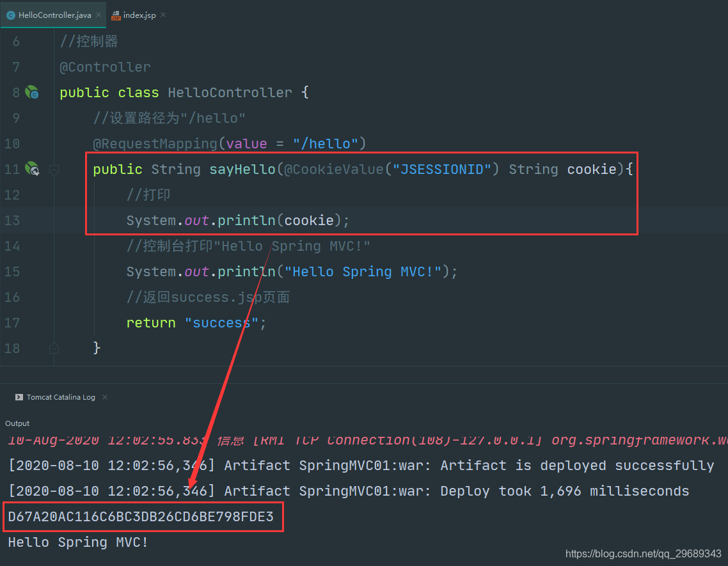Click the "success" return string
The width and height of the screenshot is (728, 566).
[221, 323]
